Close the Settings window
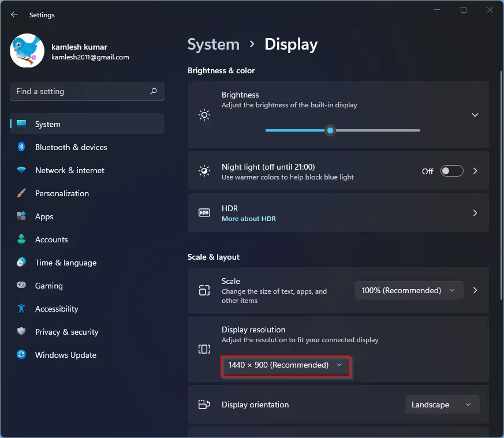The height and width of the screenshot is (438, 504). tap(490, 10)
